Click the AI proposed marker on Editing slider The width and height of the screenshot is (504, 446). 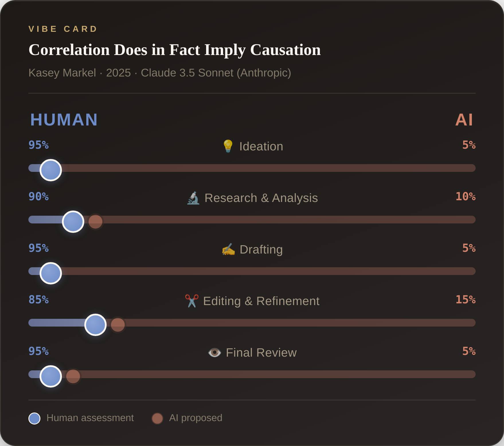click(118, 325)
